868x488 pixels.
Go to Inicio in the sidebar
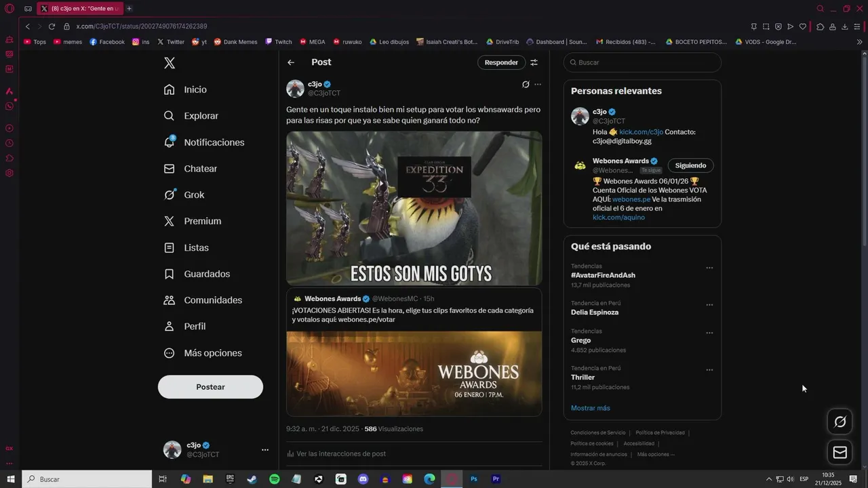click(x=185, y=89)
